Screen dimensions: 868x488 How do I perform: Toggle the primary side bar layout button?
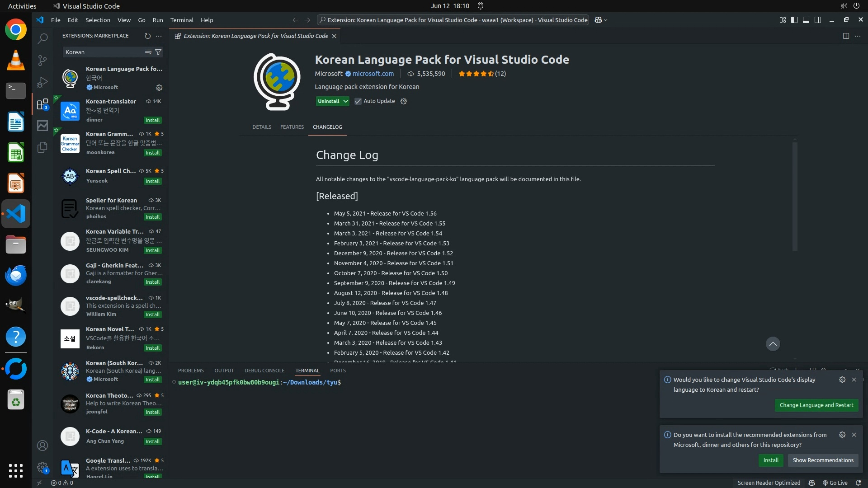(794, 20)
